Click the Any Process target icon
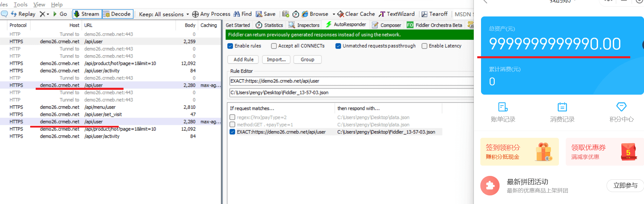 [195, 14]
